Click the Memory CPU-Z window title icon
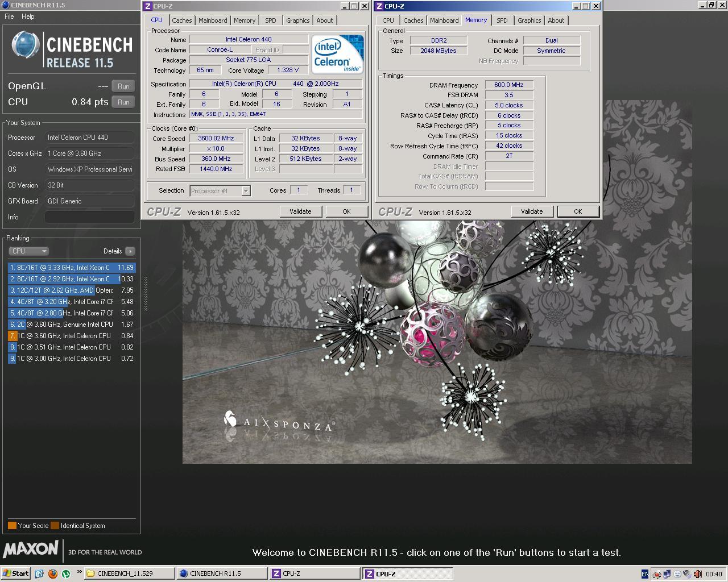This screenshot has width=728, height=582. 379,6
